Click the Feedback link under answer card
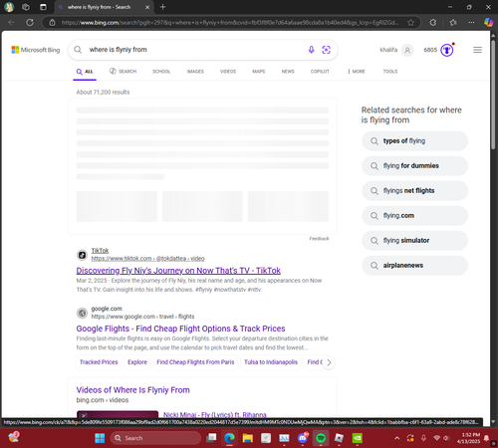Screen dimensions: 498x448 [x=319, y=239]
